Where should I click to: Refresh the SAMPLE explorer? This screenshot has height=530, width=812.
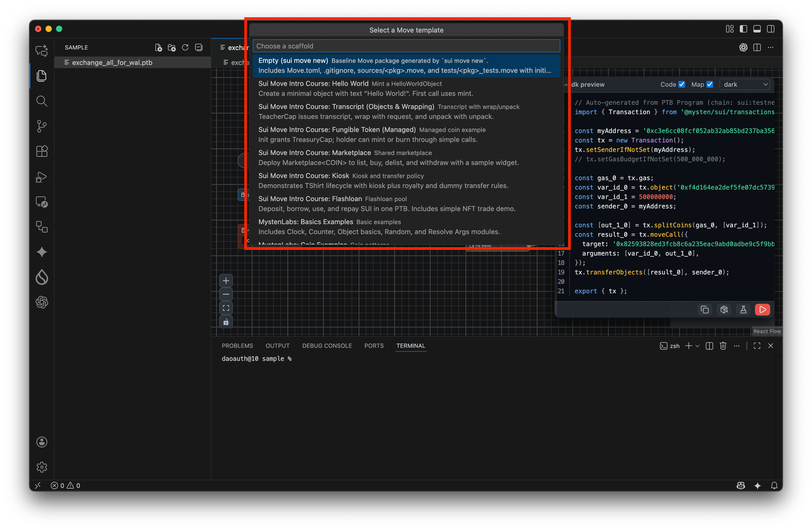[185, 47]
